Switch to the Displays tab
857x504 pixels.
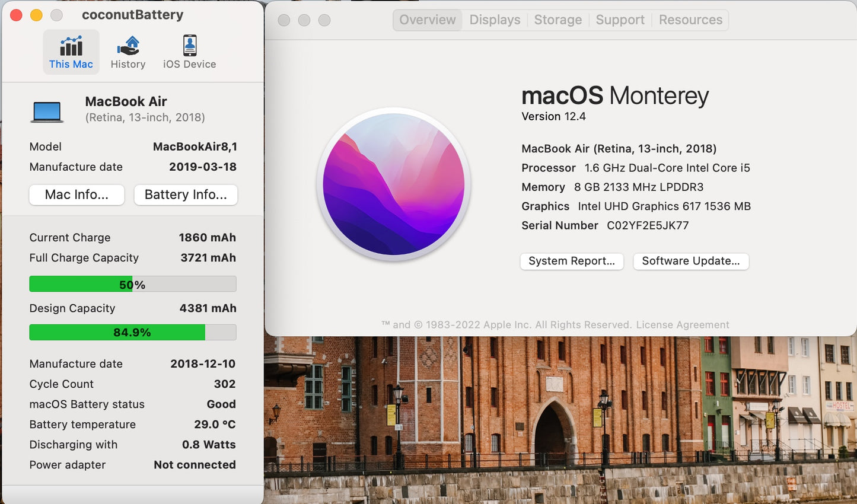click(495, 20)
